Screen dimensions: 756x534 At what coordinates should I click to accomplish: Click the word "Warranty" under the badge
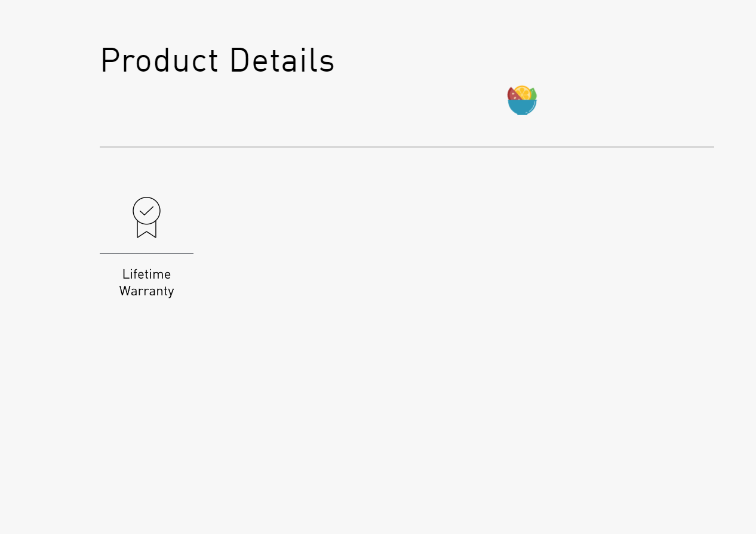click(146, 291)
